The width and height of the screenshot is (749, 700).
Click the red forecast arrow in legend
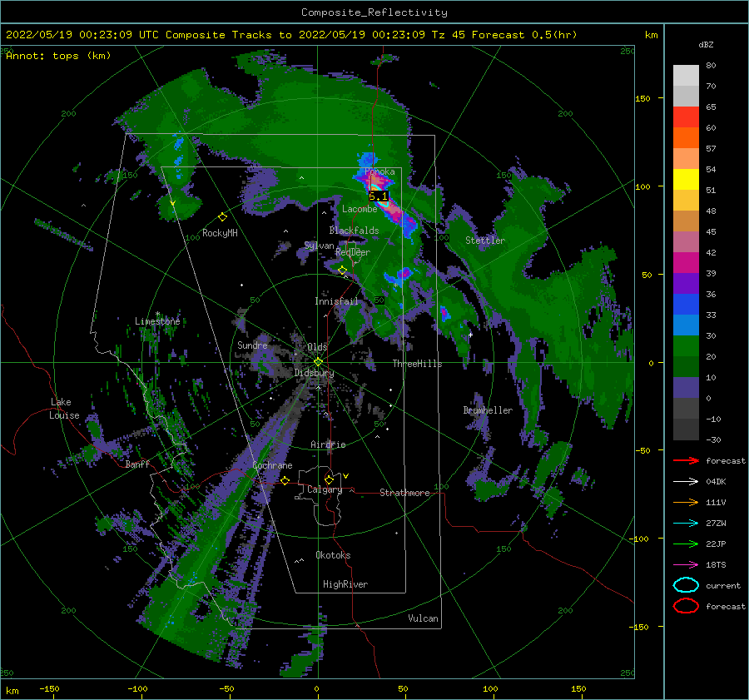686,460
